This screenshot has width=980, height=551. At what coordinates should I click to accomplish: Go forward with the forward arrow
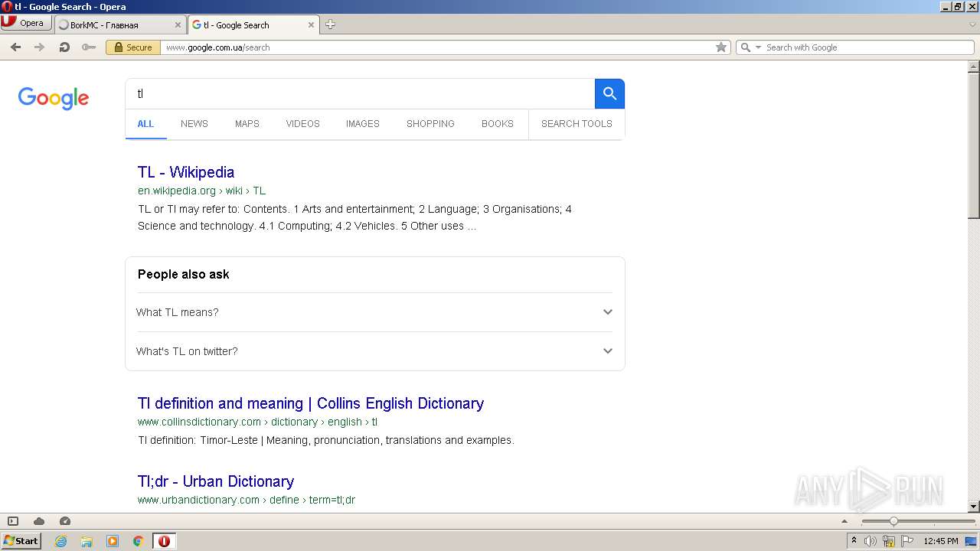click(39, 47)
